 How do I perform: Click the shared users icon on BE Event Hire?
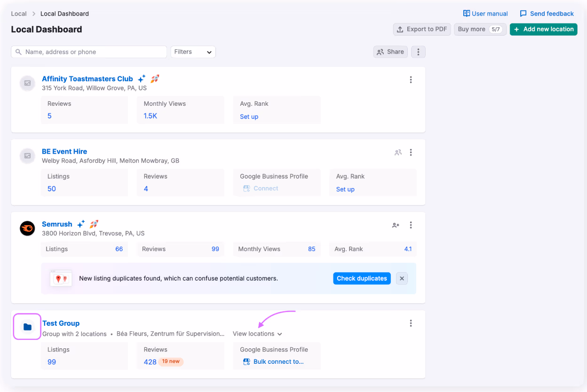398,152
